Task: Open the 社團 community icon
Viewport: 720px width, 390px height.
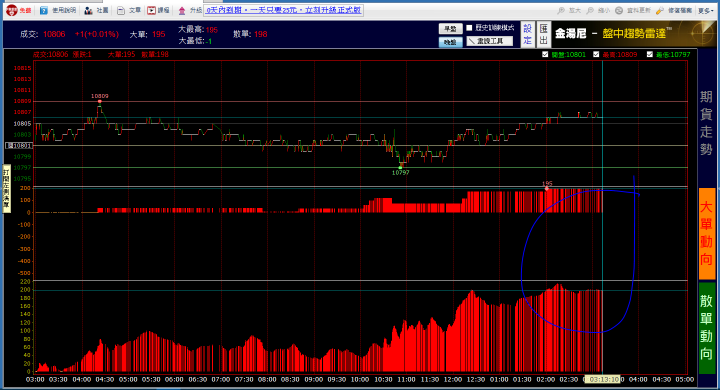Action: (x=88, y=10)
